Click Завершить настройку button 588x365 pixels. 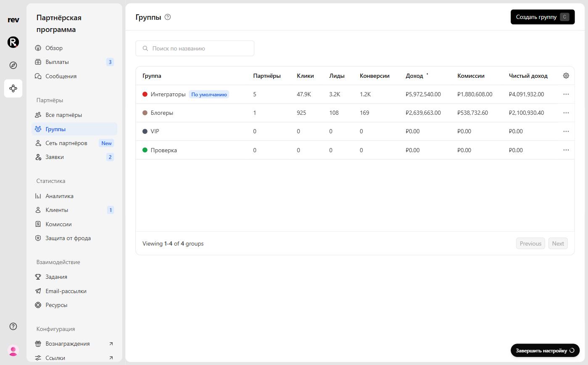tap(545, 350)
